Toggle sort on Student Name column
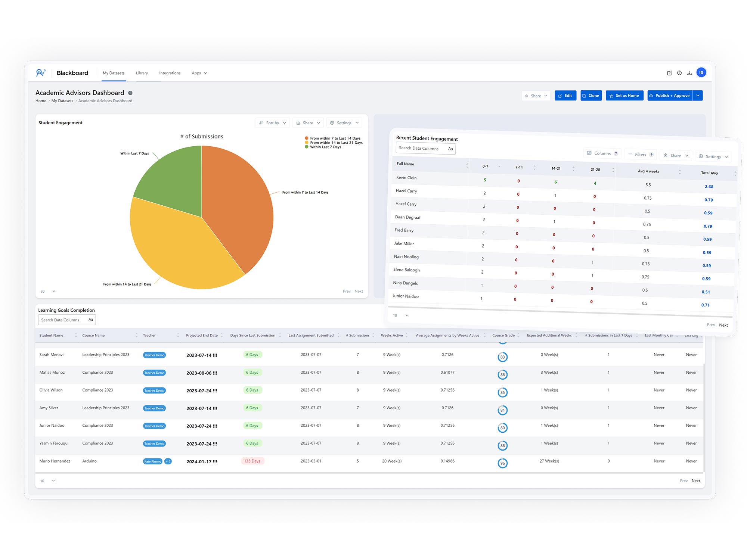The image size is (747, 560). tap(76, 335)
